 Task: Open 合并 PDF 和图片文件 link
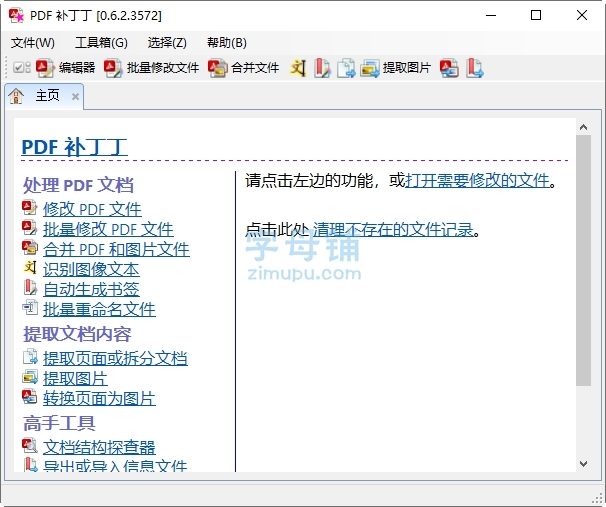(116, 249)
